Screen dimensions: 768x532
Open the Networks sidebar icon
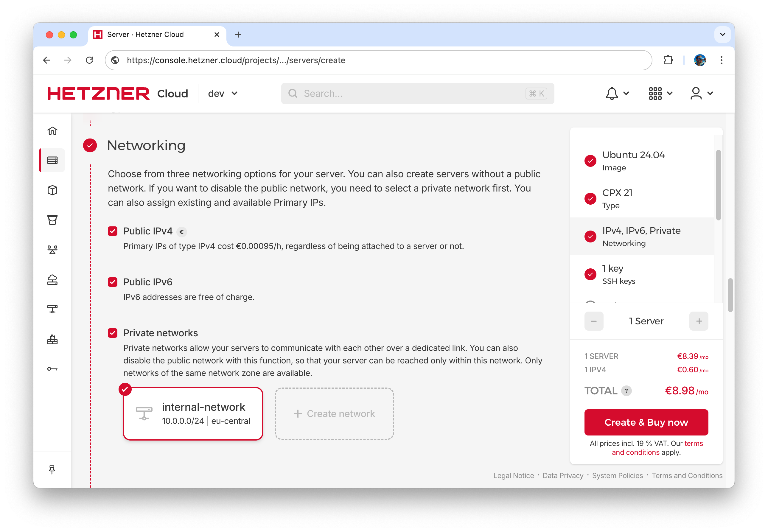click(x=52, y=309)
